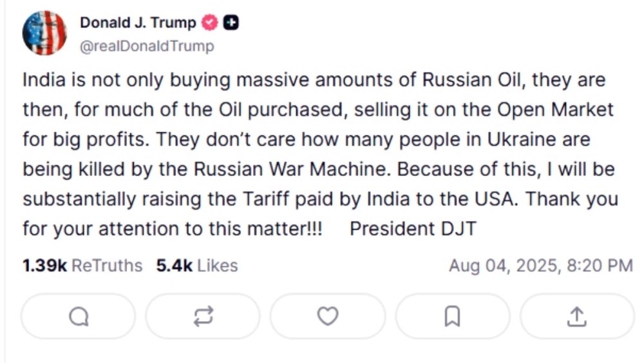Click the Aug 04, 2025 timestamp

point(540,266)
